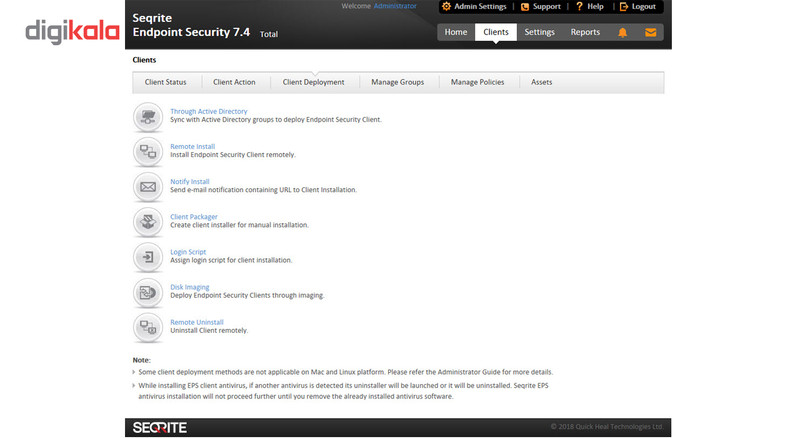Open the Settings navigation tab

point(539,32)
